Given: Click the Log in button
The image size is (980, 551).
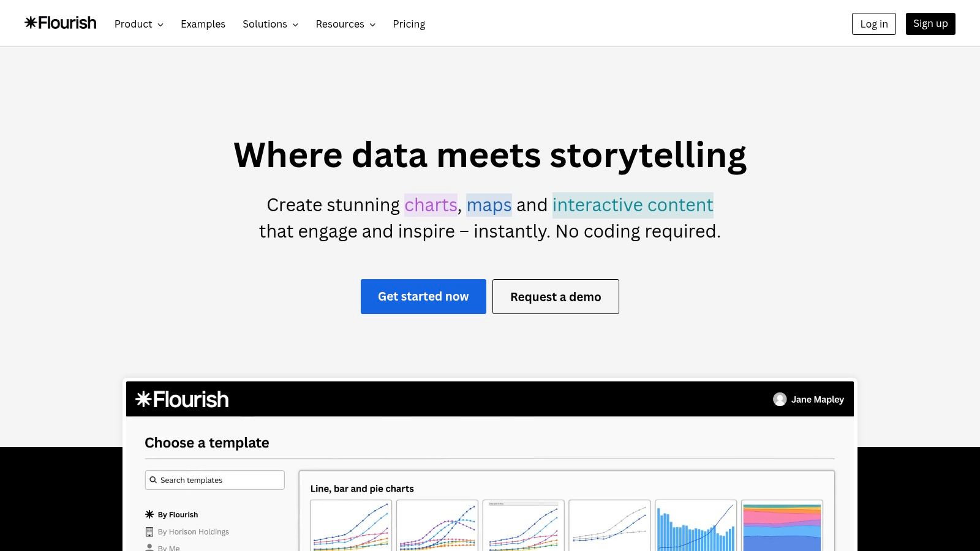Looking at the screenshot, I should (873, 24).
